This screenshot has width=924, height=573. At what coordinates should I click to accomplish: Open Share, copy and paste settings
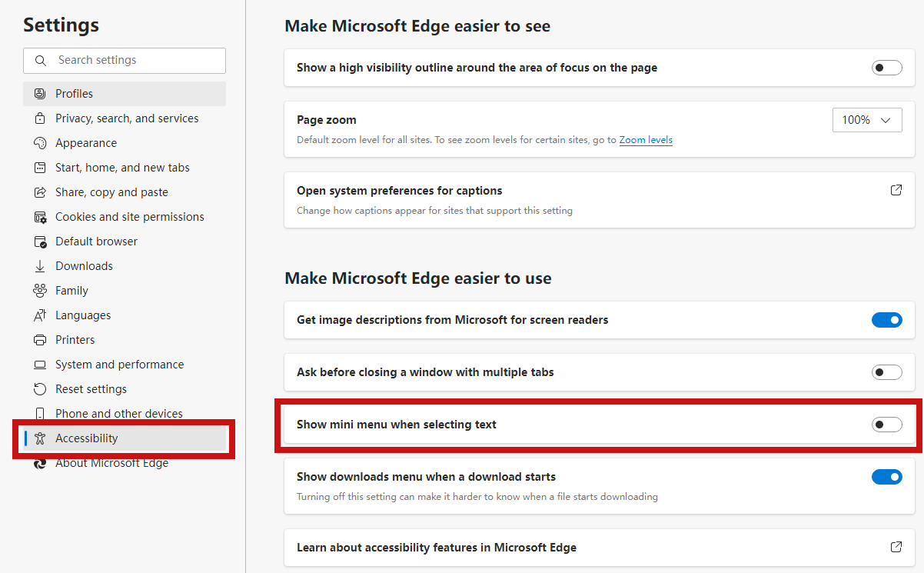click(x=125, y=192)
